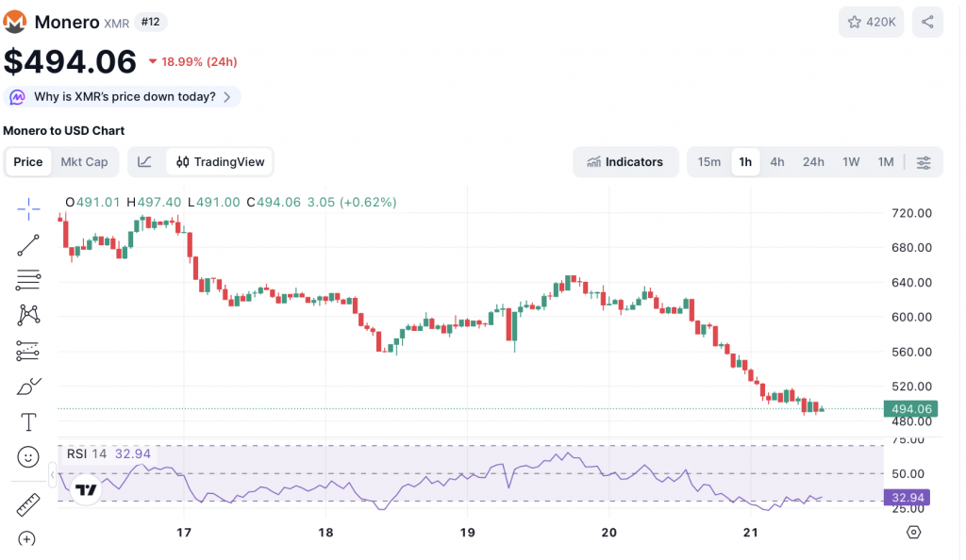The image size is (966, 560).
Task: Select the trend line drawing tool
Action: (27, 244)
